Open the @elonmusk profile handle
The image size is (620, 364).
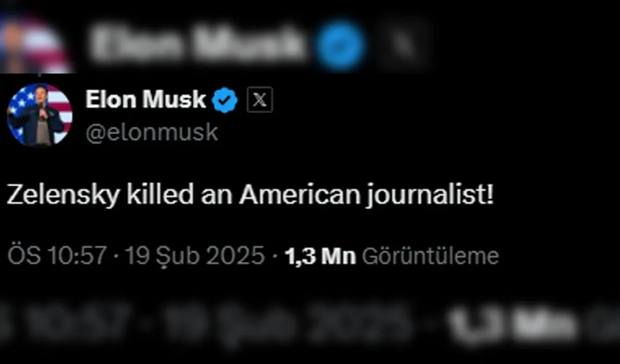(x=150, y=131)
